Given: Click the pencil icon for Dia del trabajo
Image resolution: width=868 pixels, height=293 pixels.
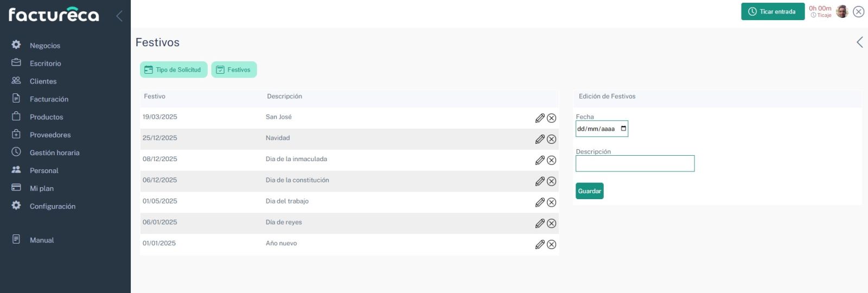Looking at the screenshot, I should (540, 202).
